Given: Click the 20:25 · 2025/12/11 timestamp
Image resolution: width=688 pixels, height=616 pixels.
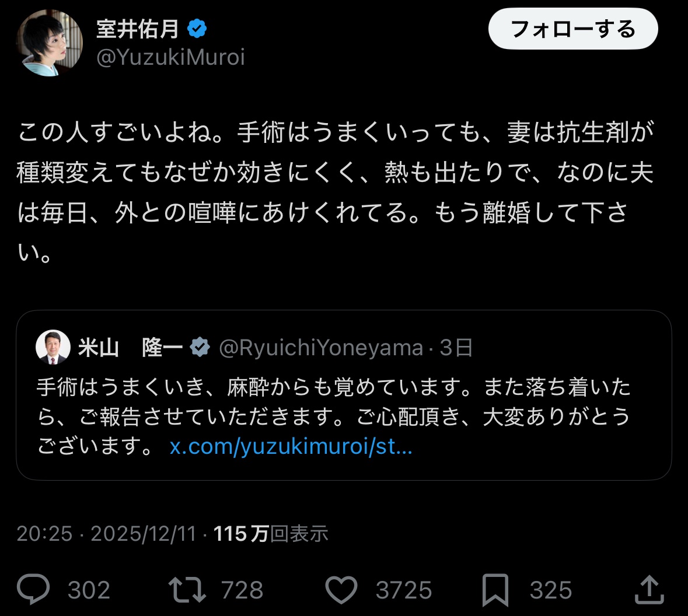Looking at the screenshot, I should tap(106, 533).
